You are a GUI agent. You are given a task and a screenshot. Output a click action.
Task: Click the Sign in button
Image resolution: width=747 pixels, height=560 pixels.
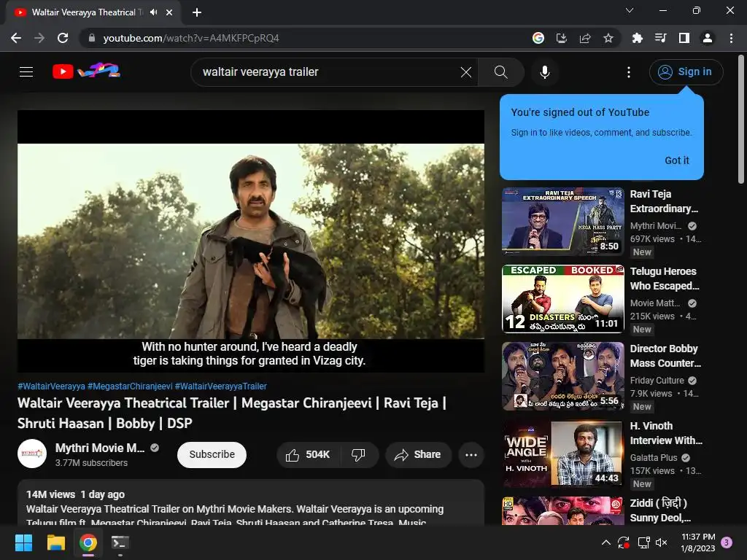pyautogui.click(x=686, y=72)
